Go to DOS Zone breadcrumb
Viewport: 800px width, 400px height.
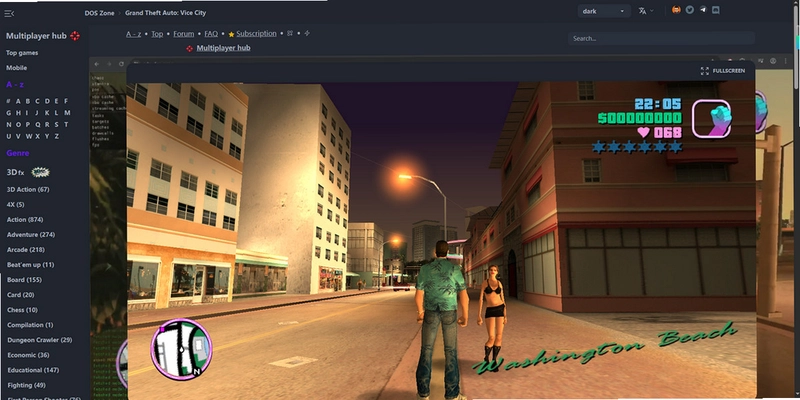99,13
